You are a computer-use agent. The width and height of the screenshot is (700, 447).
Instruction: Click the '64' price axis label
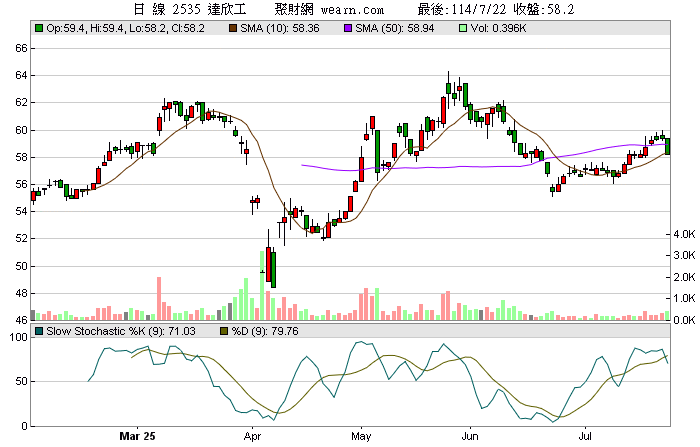point(21,75)
